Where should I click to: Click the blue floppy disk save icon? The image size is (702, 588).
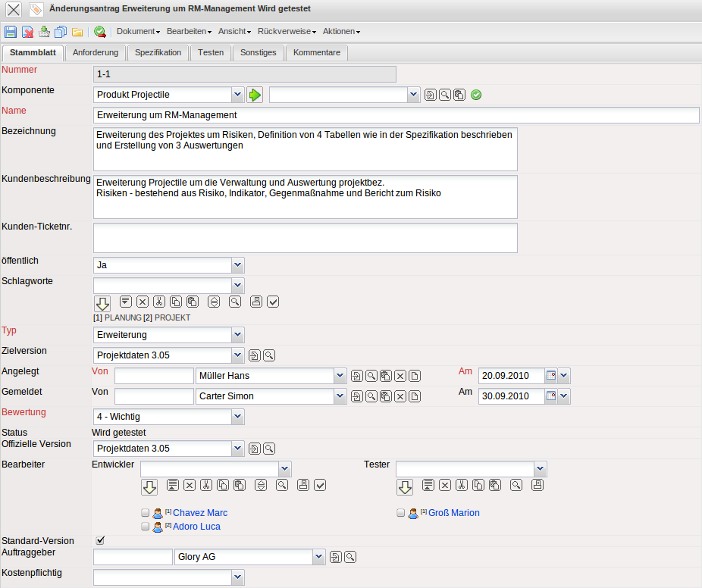click(11, 32)
